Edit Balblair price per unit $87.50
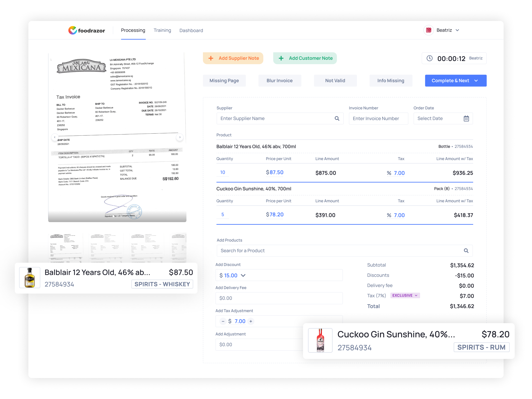 coord(275,172)
